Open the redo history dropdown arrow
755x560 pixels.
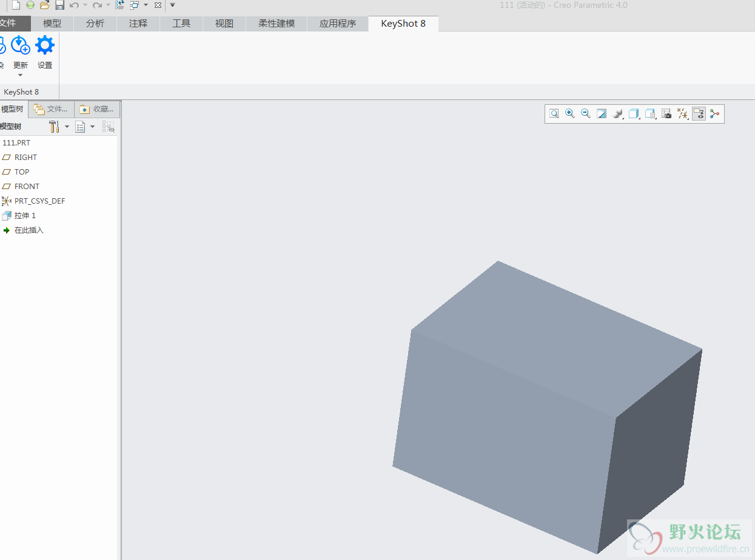(108, 5)
